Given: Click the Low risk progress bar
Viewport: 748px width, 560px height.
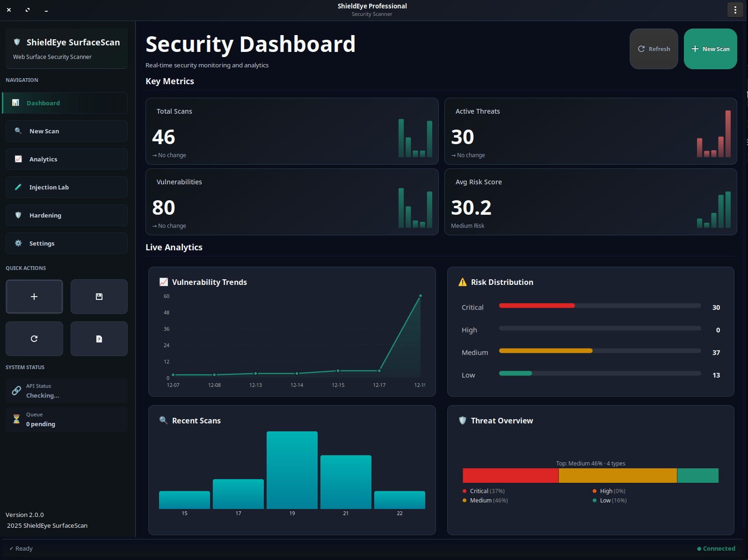Looking at the screenshot, I should click(600, 373).
